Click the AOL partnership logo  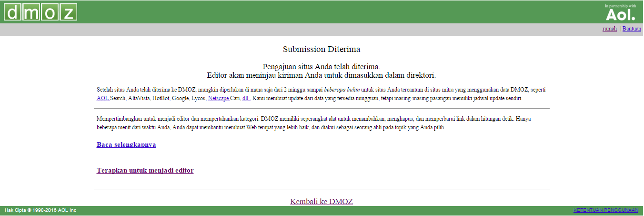(x=621, y=13)
